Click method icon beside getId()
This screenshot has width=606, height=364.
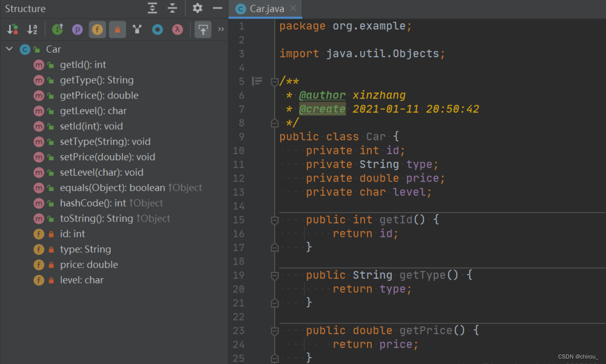[x=39, y=65]
